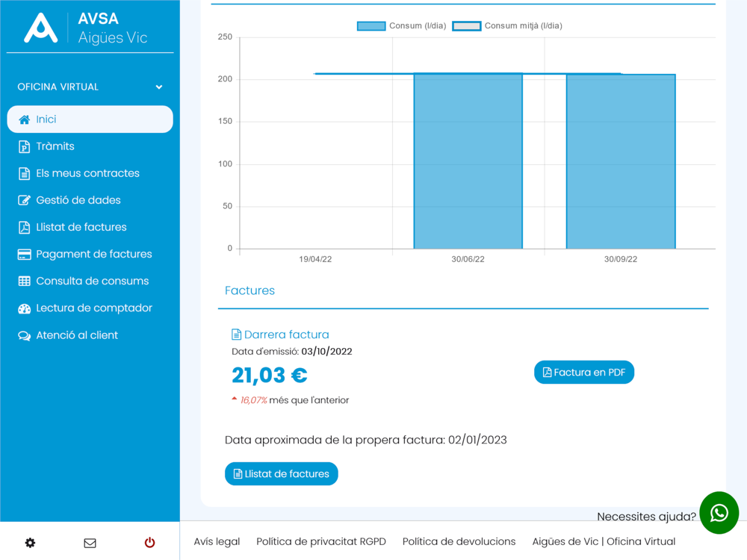Click the home icon beside Inici

[x=25, y=119]
